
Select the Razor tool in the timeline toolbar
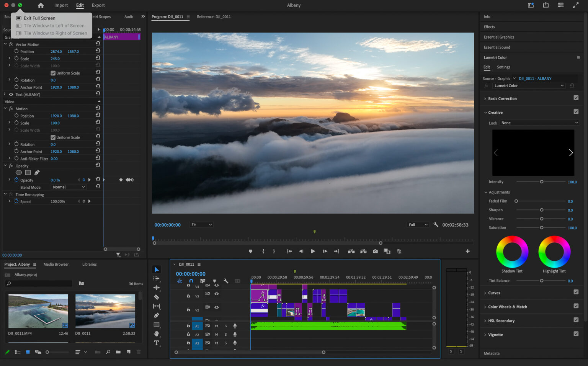pyautogui.click(x=157, y=297)
